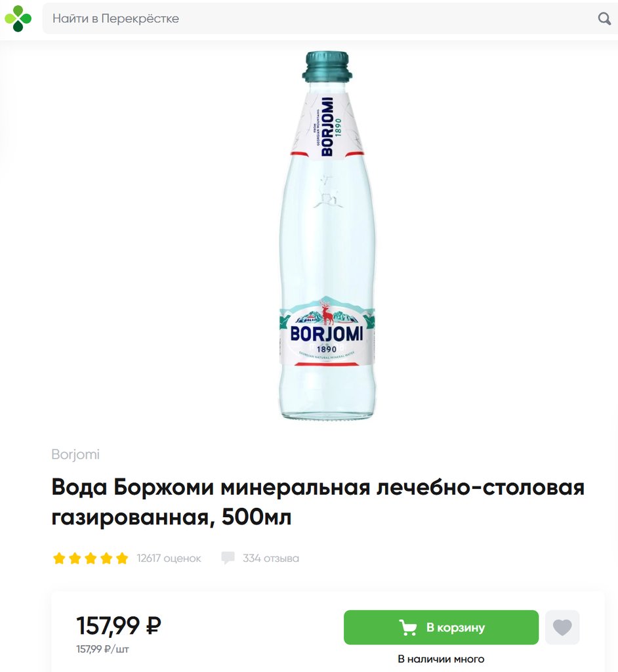The image size is (618, 672).
Task: Select the product title 'Вода Боржоми минеральная'
Action: pyautogui.click(x=211, y=488)
